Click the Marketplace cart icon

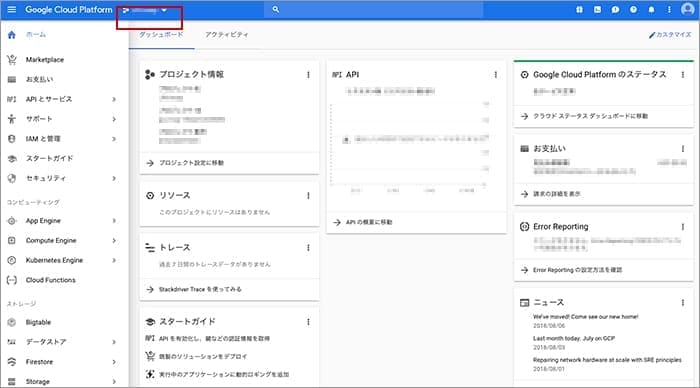point(12,59)
